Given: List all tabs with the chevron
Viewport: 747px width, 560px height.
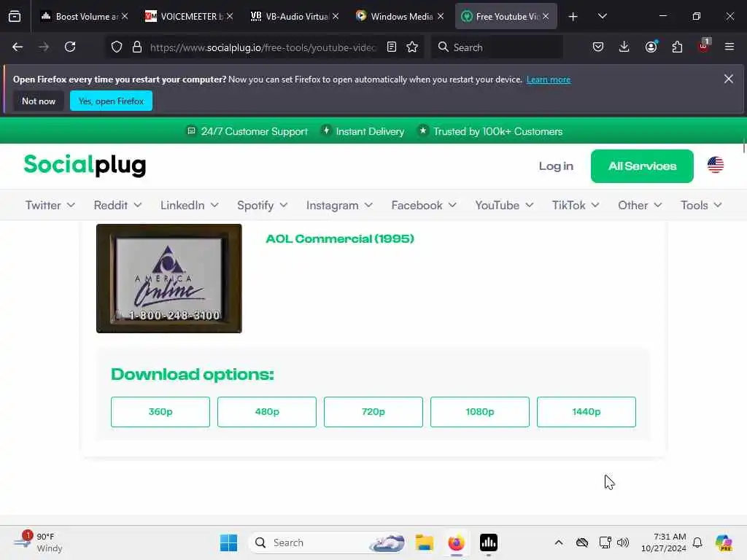Looking at the screenshot, I should click(x=602, y=16).
